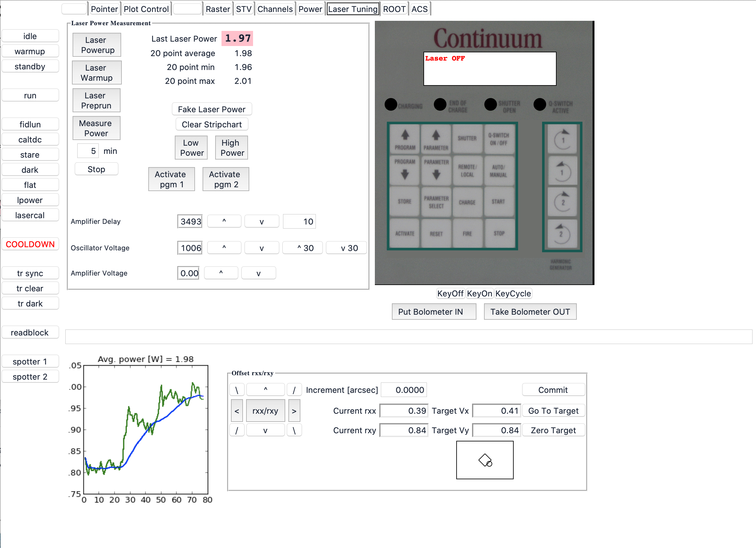756x548 pixels.
Task: Click the Program down arrow keypad button
Action: [x=405, y=171]
